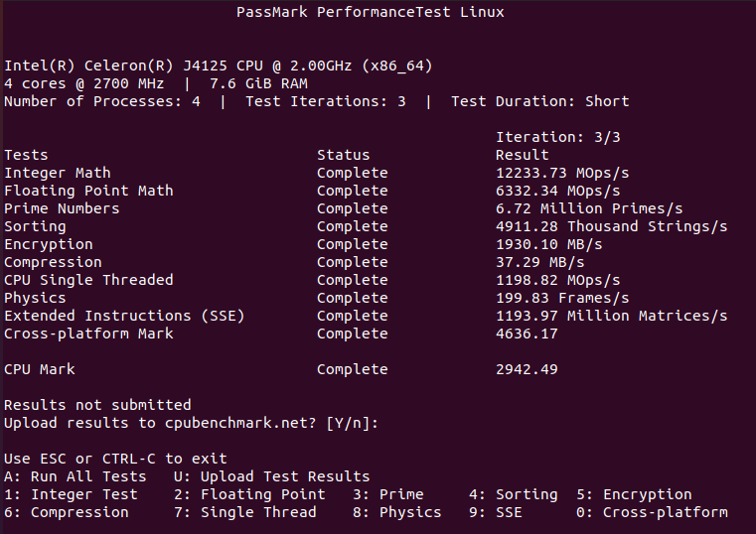Select the Intel(R) Celeron(R) J4125 CPU line
The height and width of the screenshot is (534, 756).
[219, 66]
